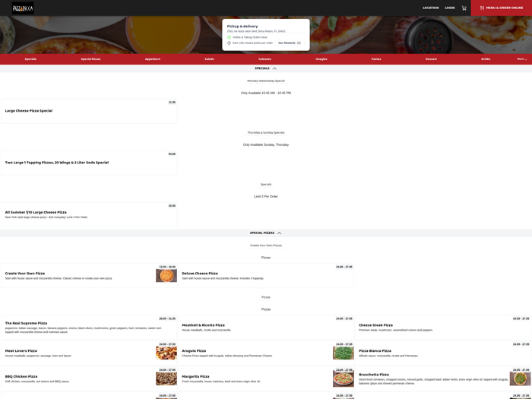
Task: Go to the Specials category tab
Action: 30,59
